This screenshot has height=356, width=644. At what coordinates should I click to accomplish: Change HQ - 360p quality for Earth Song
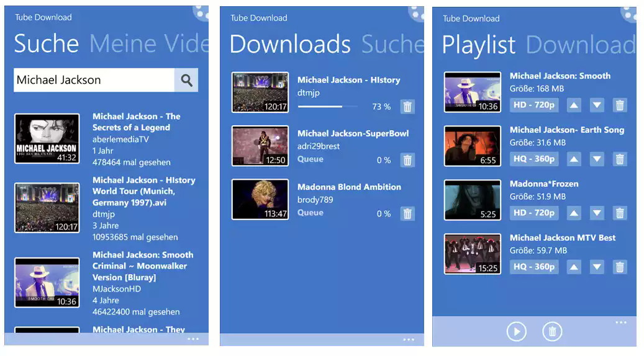coord(534,159)
